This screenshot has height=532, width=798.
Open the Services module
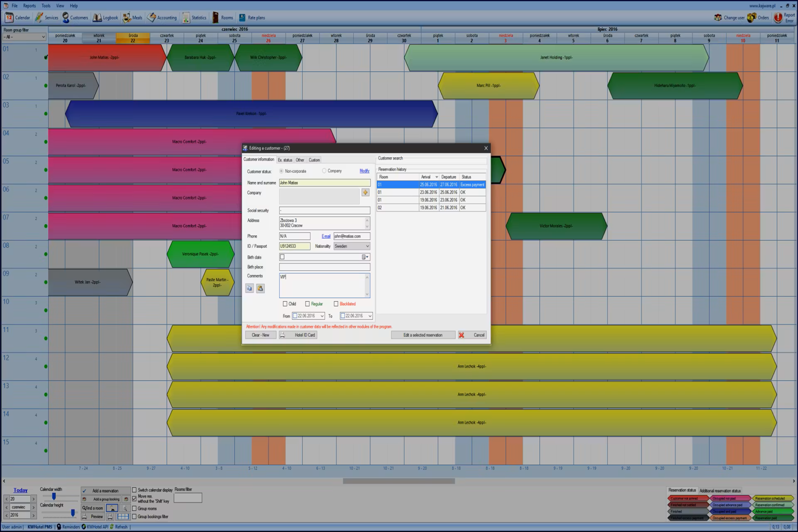[x=47, y=18]
